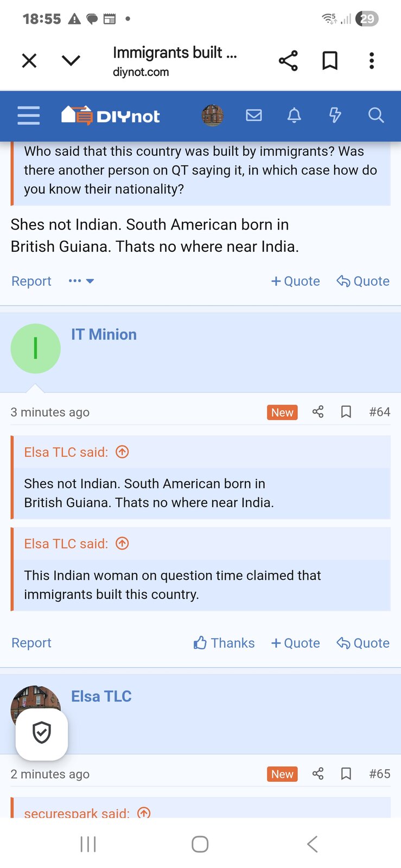The height and width of the screenshot is (868, 401).
Task: Open the forum search icon
Action: click(375, 116)
